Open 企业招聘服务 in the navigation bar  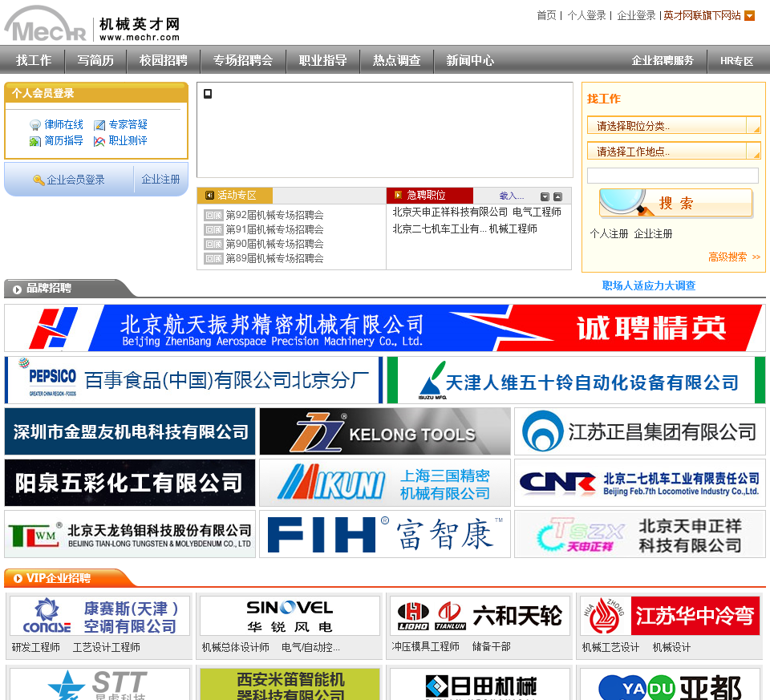[663, 60]
